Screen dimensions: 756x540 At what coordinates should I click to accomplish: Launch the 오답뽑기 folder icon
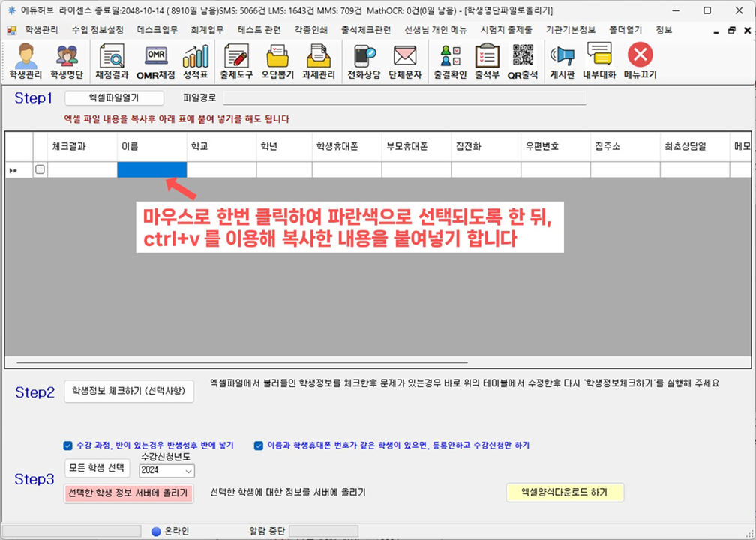click(x=277, y=61)
